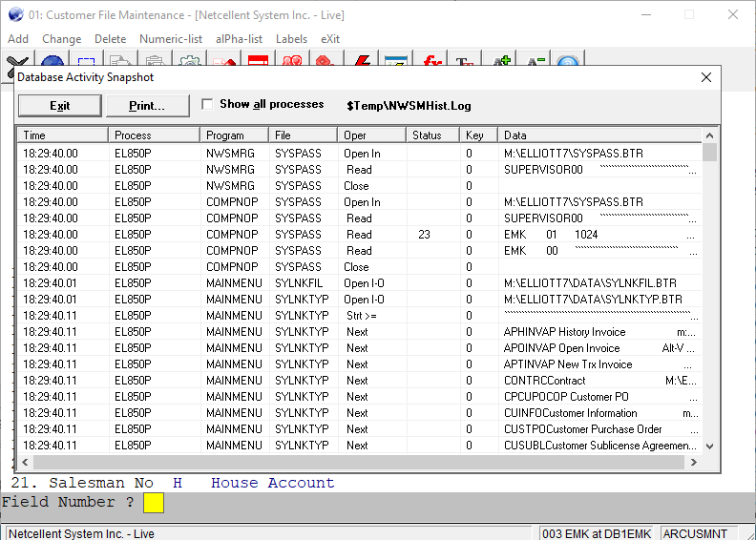Click the blue swirl help icon
Screen dimensions: 756x540
tap(568, 60)
